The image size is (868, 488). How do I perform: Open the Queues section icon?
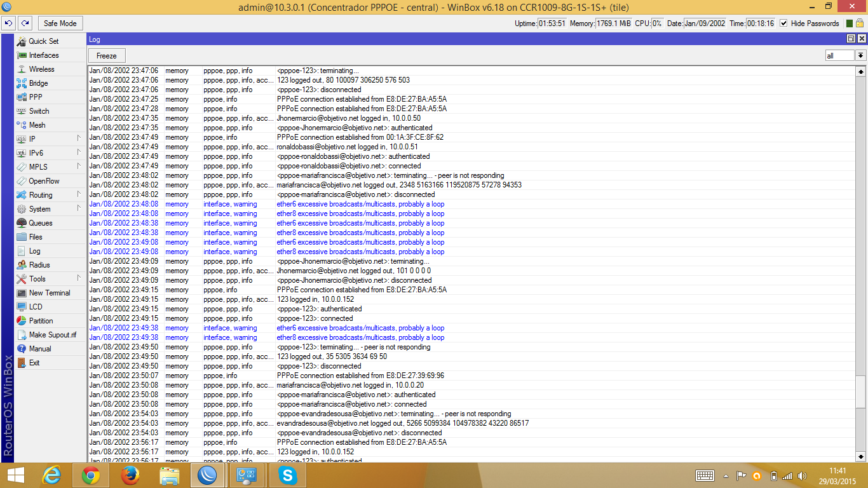(x=22, y=223)
